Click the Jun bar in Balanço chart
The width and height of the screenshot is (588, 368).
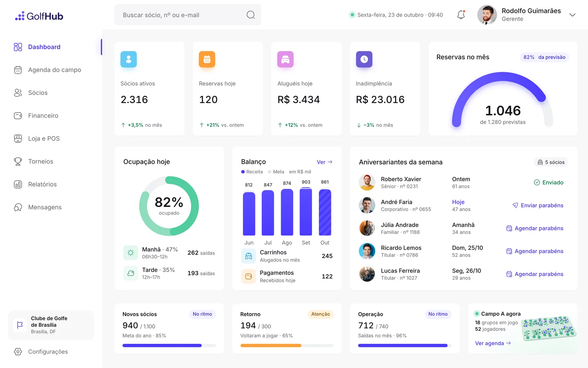[x=249, y=214]
